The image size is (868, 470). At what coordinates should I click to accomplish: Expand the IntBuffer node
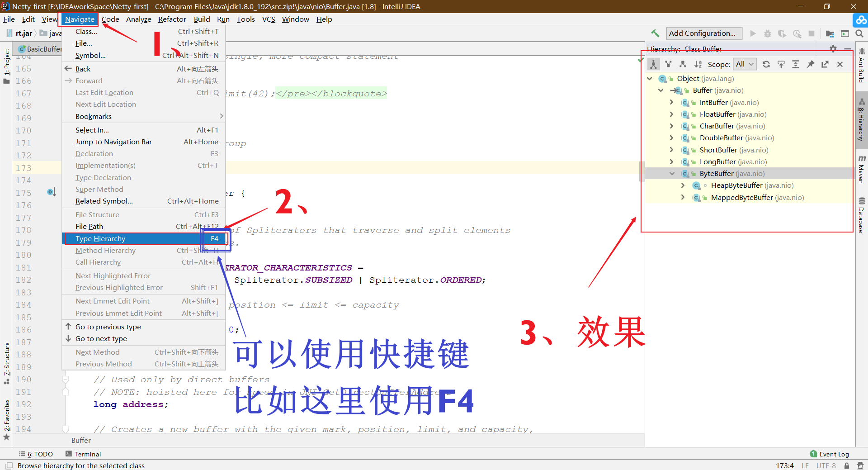point(672,103)
